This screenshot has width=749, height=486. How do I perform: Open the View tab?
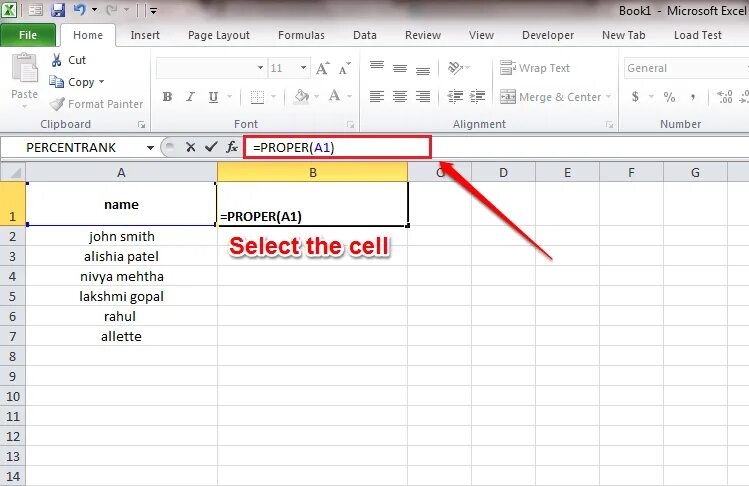pos(481,35)
